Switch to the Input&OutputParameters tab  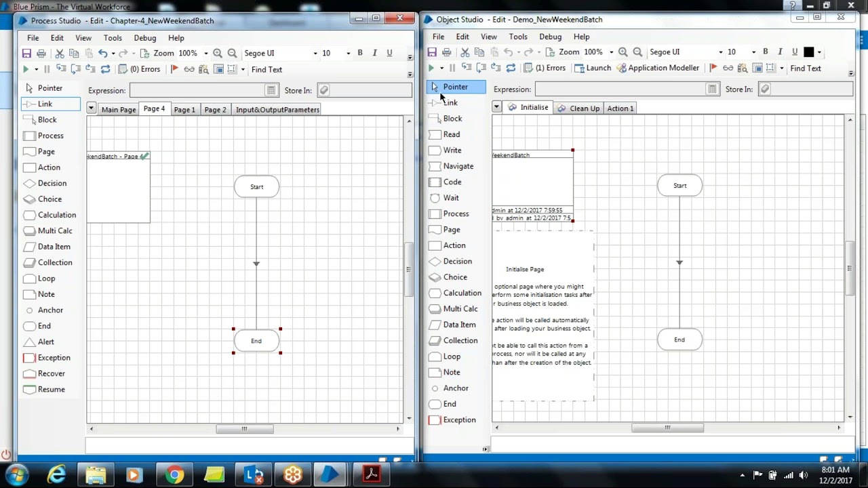[x=277, y=110]
